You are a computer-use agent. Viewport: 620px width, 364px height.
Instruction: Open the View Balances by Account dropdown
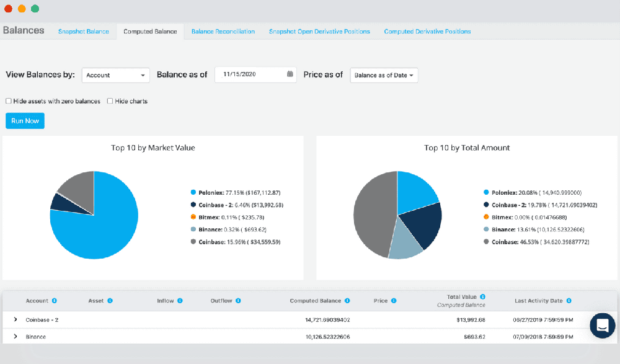pyautogui.click(x=115, y=75)
